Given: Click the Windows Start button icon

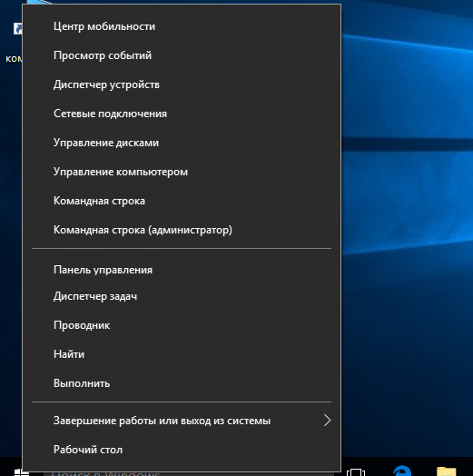Looking at the screenshot, I should click(x=21, y=472).
